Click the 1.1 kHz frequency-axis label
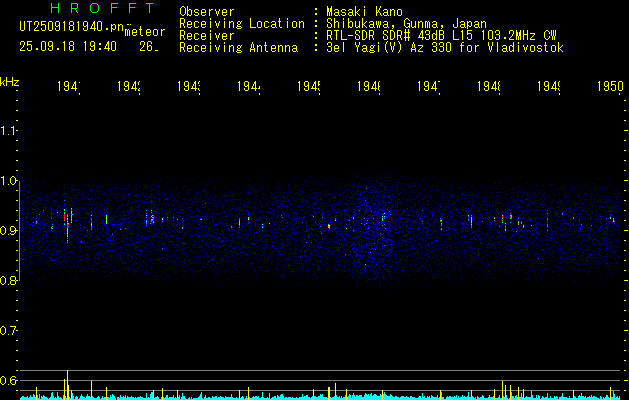This screenshot has height=400, width=629. coord(9,131)
